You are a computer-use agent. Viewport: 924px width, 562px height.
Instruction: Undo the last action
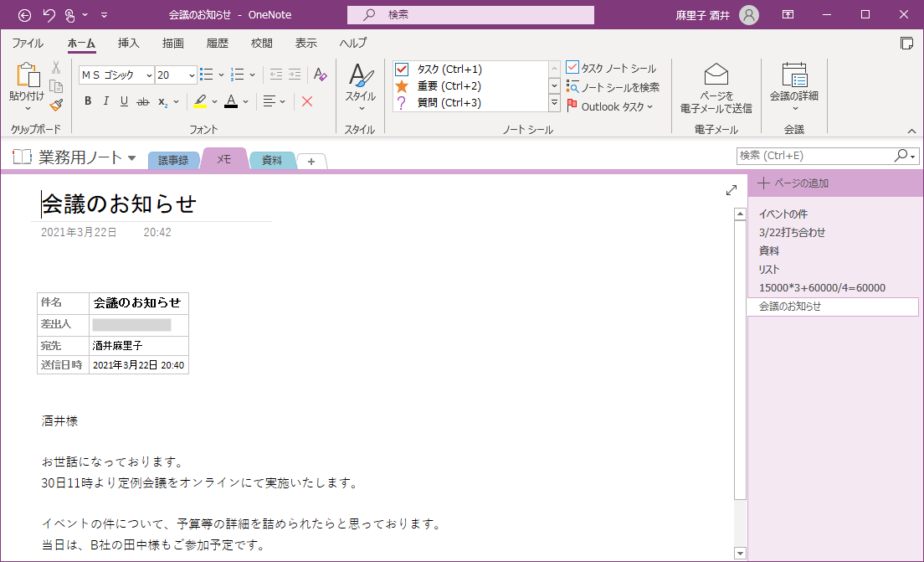tap(49, 15)
